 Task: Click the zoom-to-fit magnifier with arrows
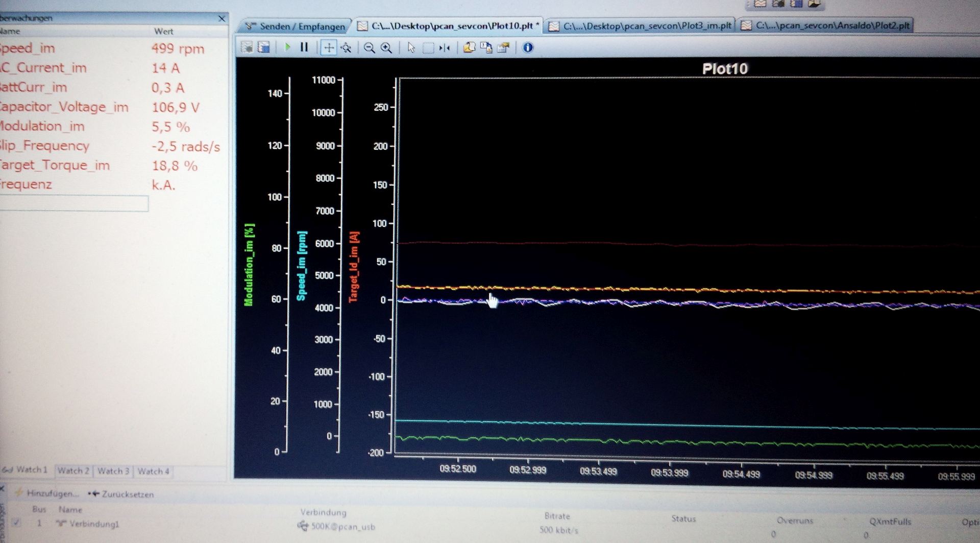[x=346, y=48]
